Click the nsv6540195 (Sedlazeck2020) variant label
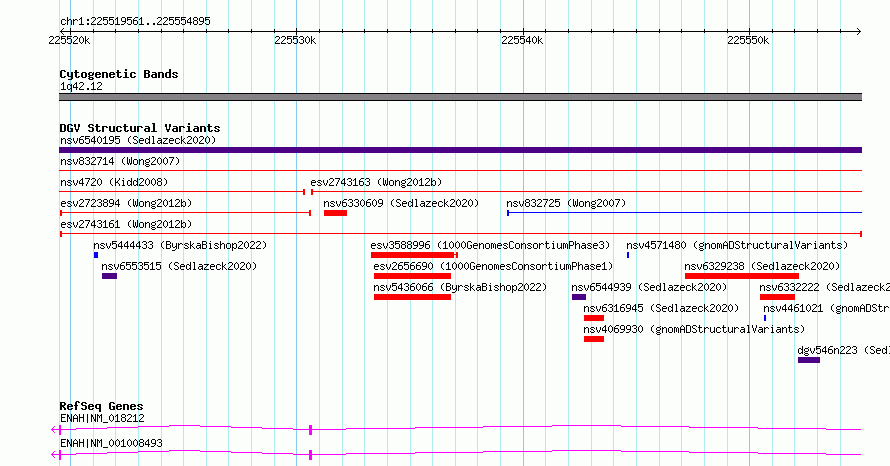The image size is (890, 466). point(138,140)
